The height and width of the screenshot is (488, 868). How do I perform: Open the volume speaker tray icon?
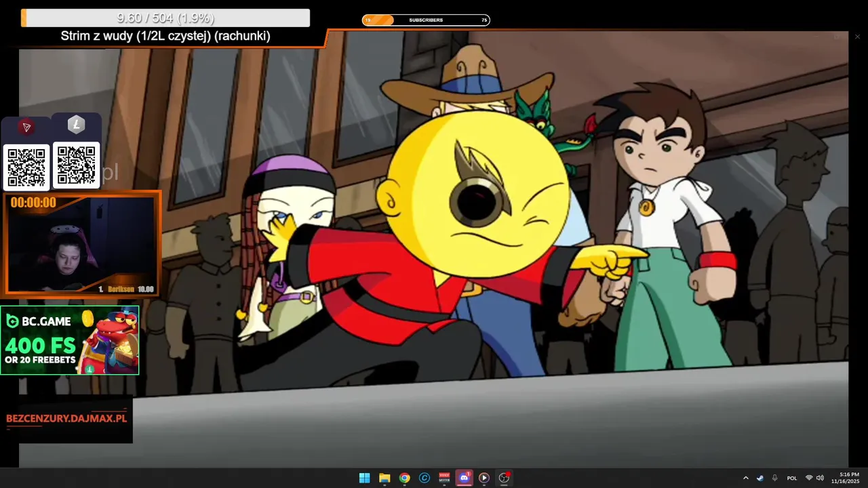coord(820,478)
